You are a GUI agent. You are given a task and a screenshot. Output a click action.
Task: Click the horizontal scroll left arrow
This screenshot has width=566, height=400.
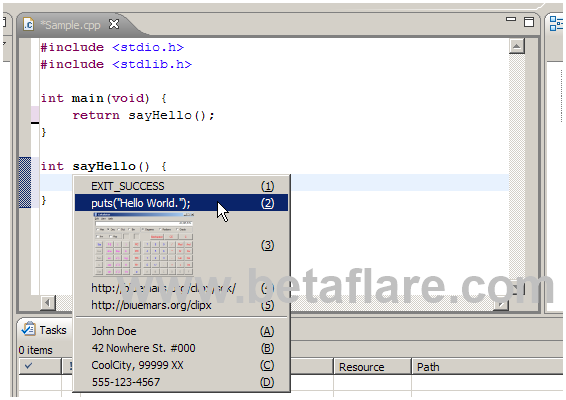click(47, 303)
